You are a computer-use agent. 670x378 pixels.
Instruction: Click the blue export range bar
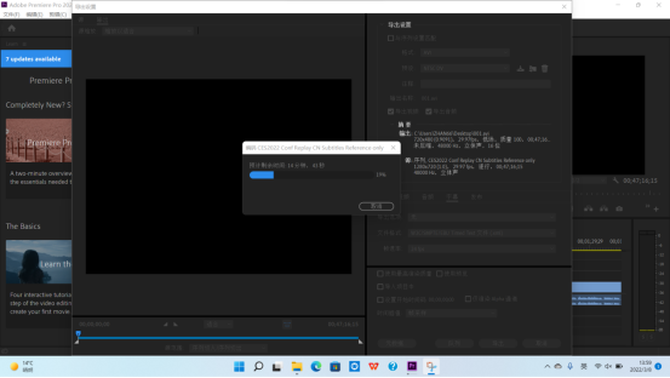(219, 338)
